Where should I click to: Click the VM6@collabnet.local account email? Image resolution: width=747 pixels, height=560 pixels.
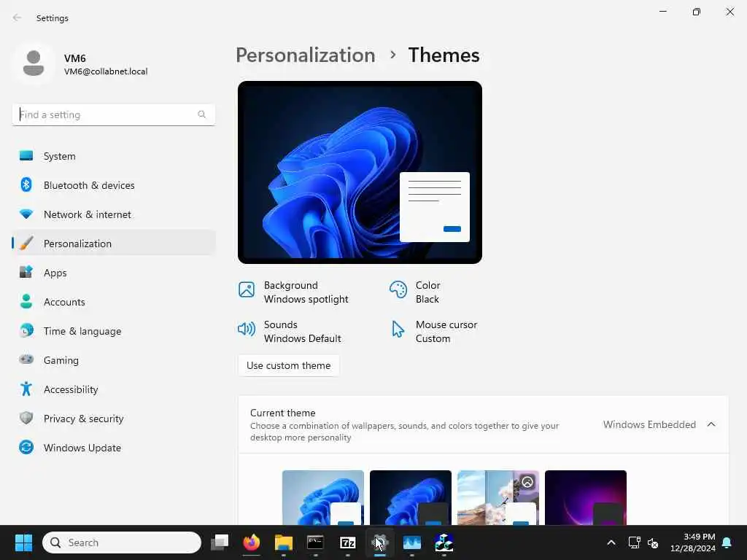click(106, 71)
